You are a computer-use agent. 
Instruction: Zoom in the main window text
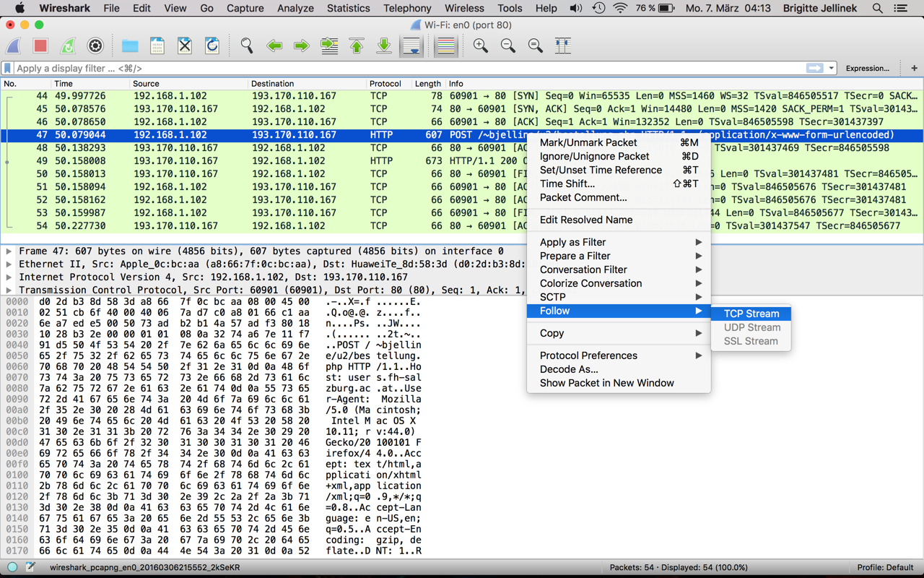coord(481,46)
